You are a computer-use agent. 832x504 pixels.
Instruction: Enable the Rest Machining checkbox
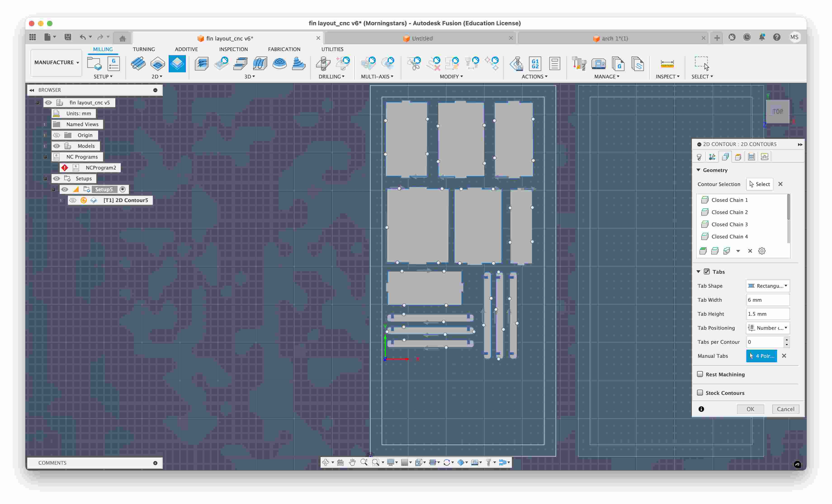(x=700, y=374)
